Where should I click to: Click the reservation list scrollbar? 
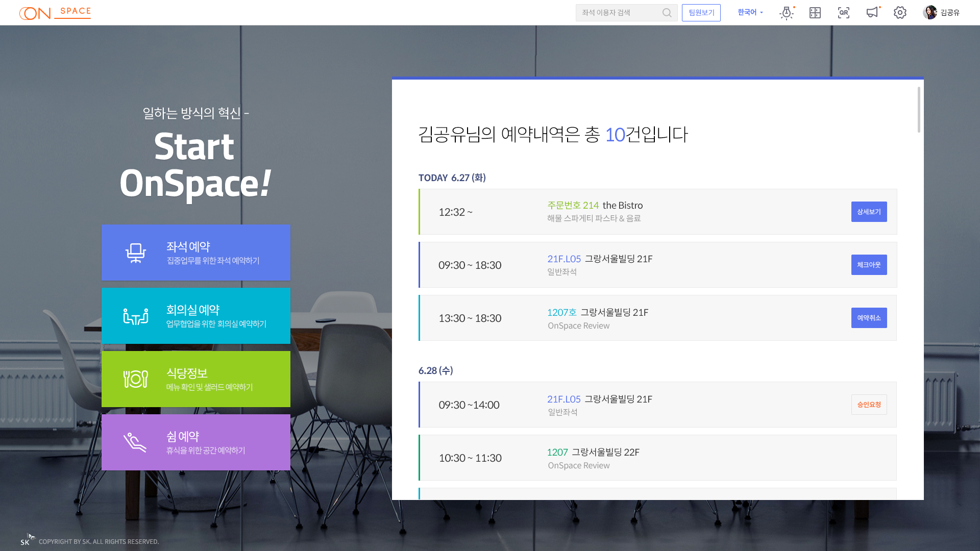point(919,110)
